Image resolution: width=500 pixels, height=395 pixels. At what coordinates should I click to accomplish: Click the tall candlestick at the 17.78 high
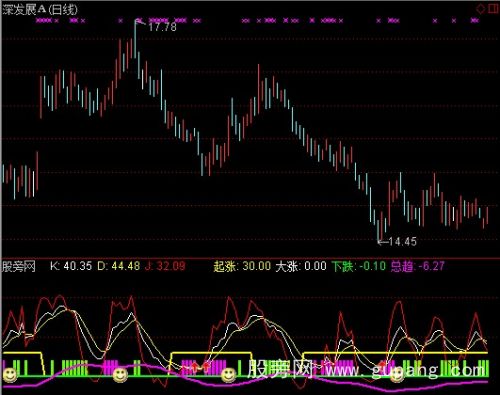[x=135, y=39]
